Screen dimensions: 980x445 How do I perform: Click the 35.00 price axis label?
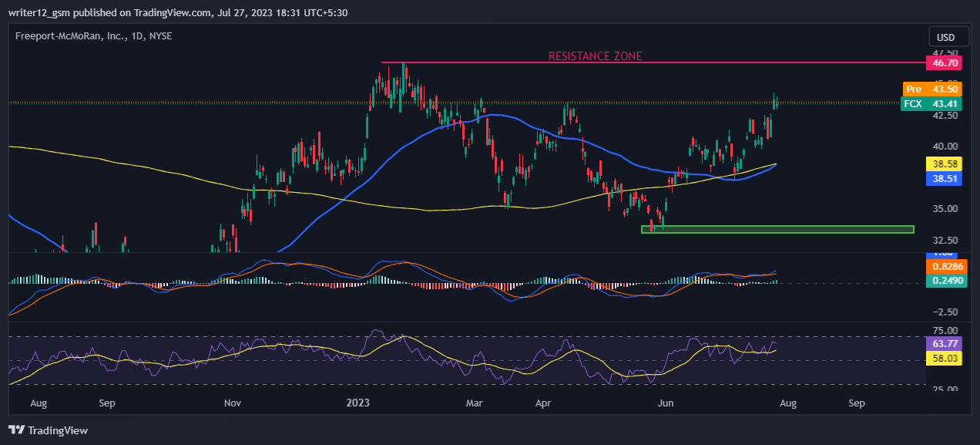pos(945,208)
